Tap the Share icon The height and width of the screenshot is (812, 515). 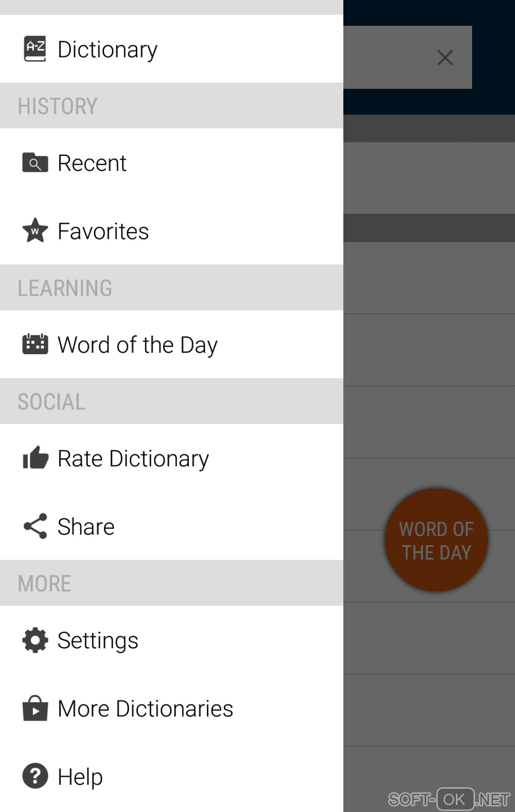coord(35,526)
